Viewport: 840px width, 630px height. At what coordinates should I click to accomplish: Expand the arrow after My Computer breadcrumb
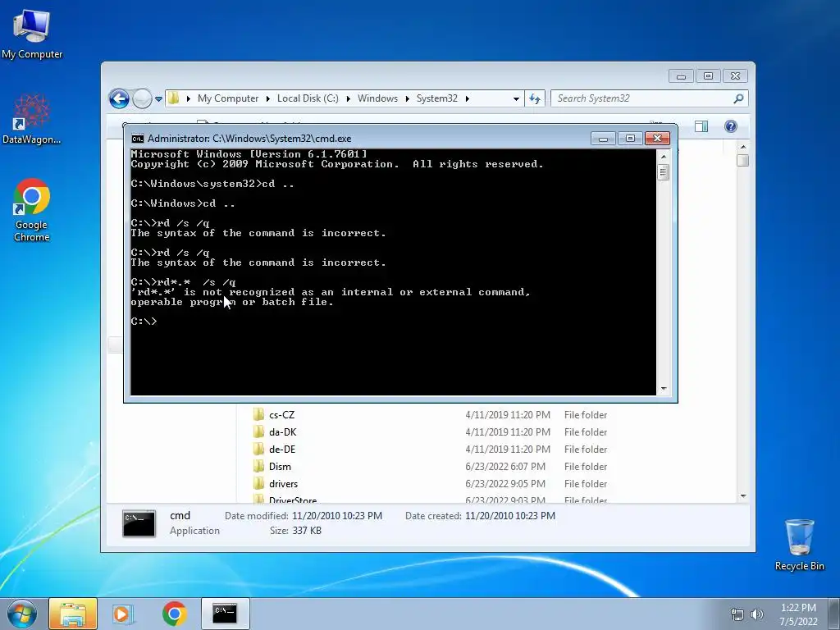click(x=268, y=98)
